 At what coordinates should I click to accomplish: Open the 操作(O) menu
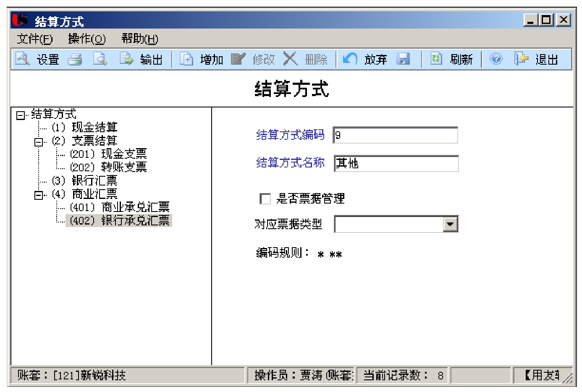87,39
